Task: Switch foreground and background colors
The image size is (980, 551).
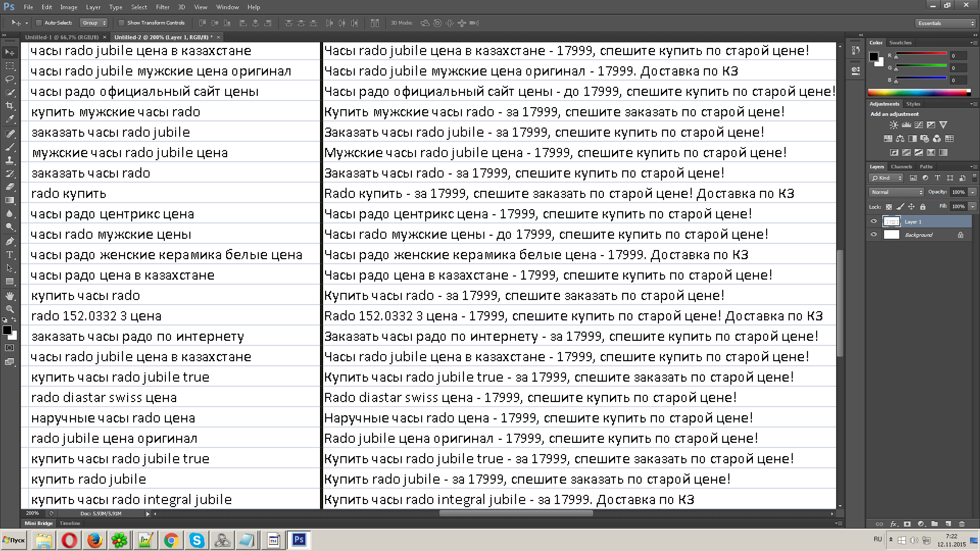Action: [14, 320]
